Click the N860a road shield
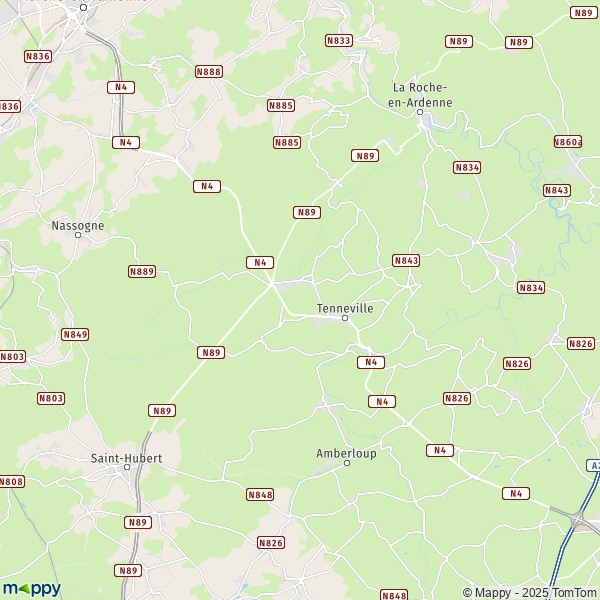 pos(568,142)
